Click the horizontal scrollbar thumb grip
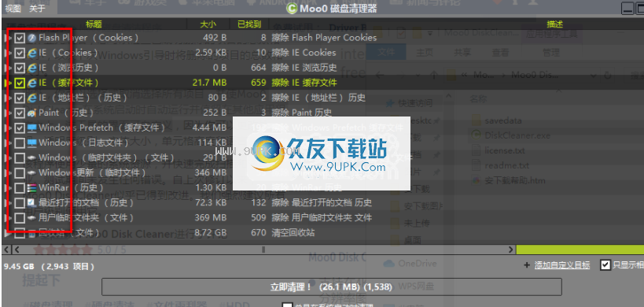644x307 pixels. pos(263,250)
